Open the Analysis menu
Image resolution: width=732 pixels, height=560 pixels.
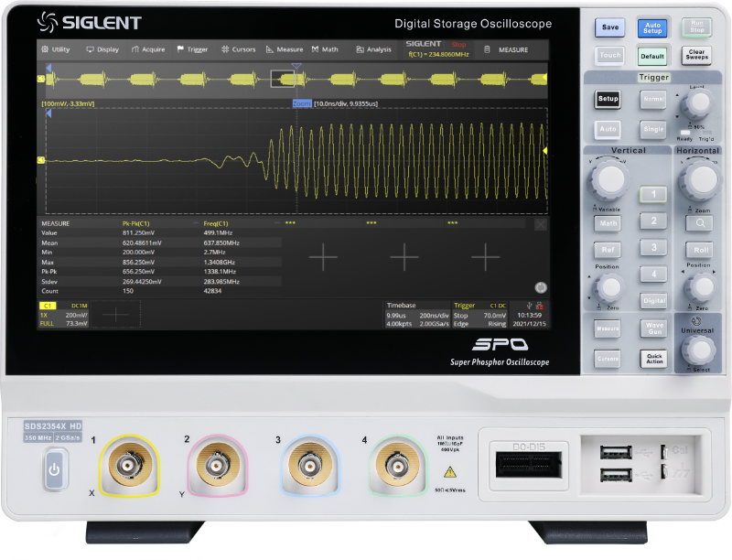point(373,49)
